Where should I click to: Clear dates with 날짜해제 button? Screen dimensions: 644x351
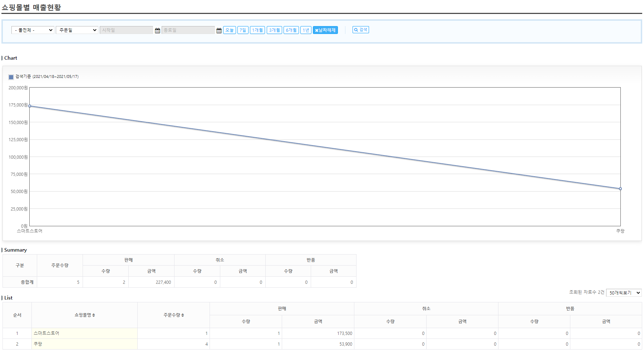pyautogui.click(x=325, y=30)
